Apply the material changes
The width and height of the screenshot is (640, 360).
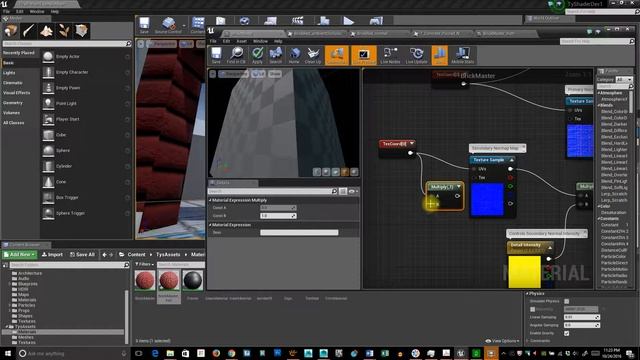pos(257,55)
